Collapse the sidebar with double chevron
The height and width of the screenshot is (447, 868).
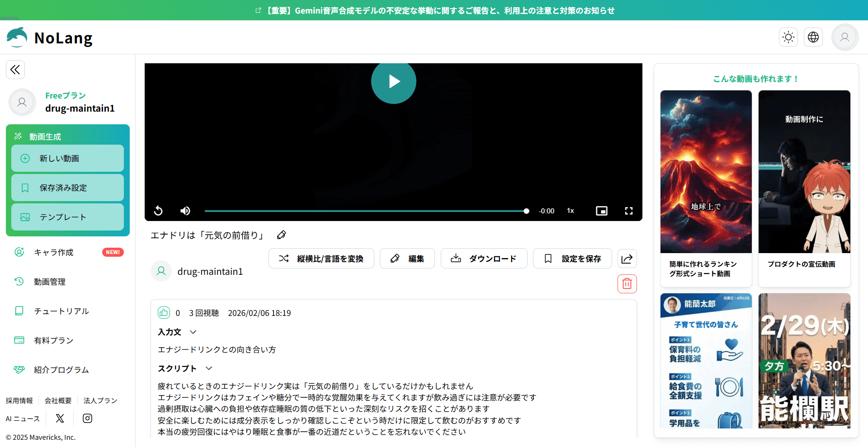point(15,70)
